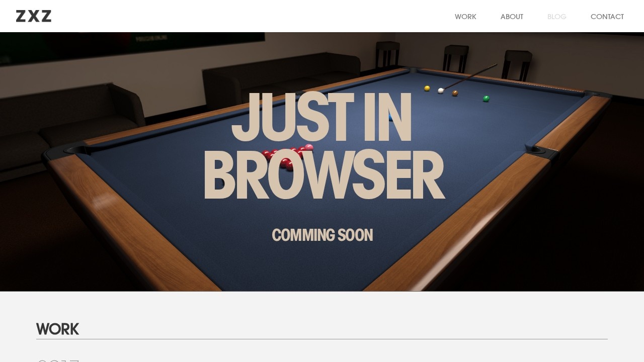644x362 pixels.
Task: Click the horizontal divider under WORK
Action: (x=322, y=338)
